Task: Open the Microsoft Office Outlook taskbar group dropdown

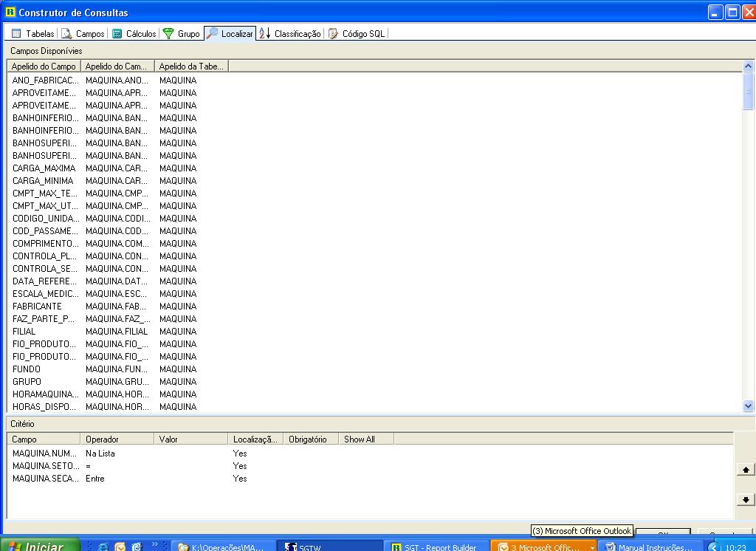Action: [x=591, y=547]
